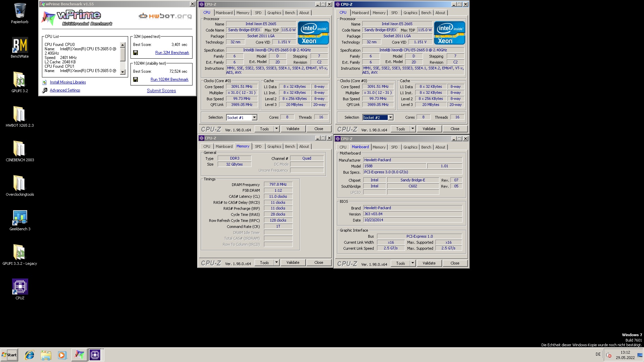Click the Manufacturer Hewlett-Packard field

(413, 160)
